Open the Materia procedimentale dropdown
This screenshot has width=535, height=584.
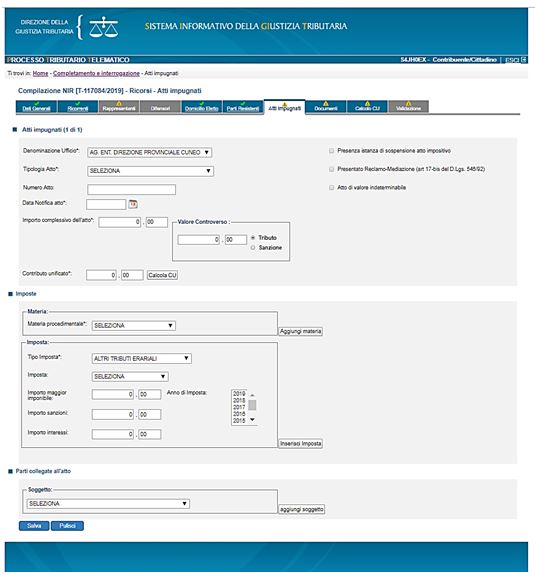(134, 326)
